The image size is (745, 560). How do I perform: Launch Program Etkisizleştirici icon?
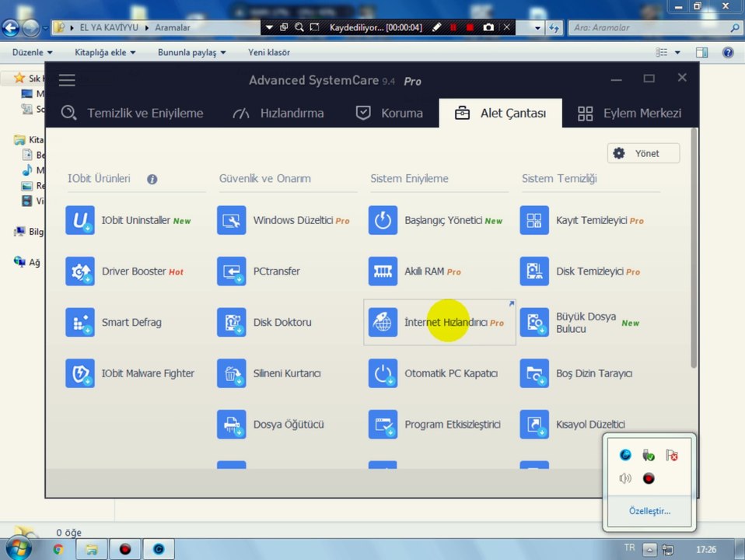(383, 424)
